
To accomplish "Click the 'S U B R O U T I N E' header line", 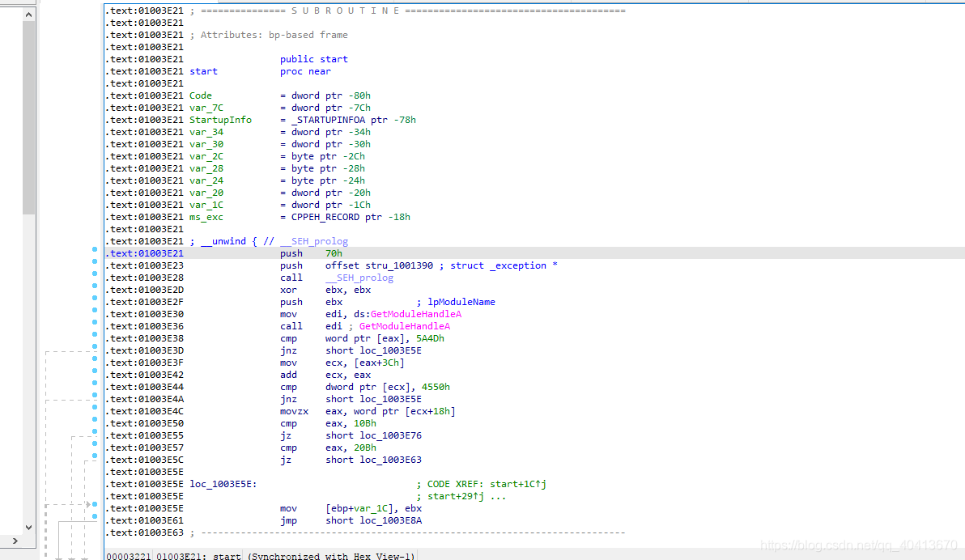I will (x=345, y=11).
